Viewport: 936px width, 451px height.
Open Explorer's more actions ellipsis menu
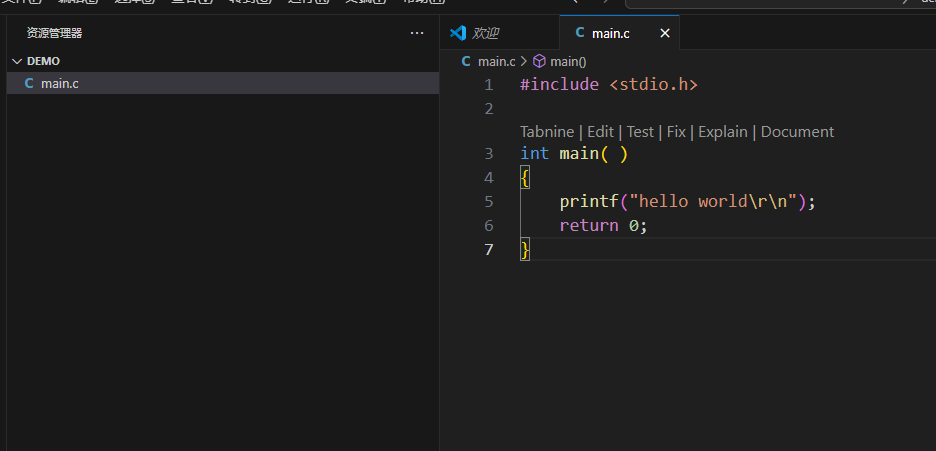(417, 33)
